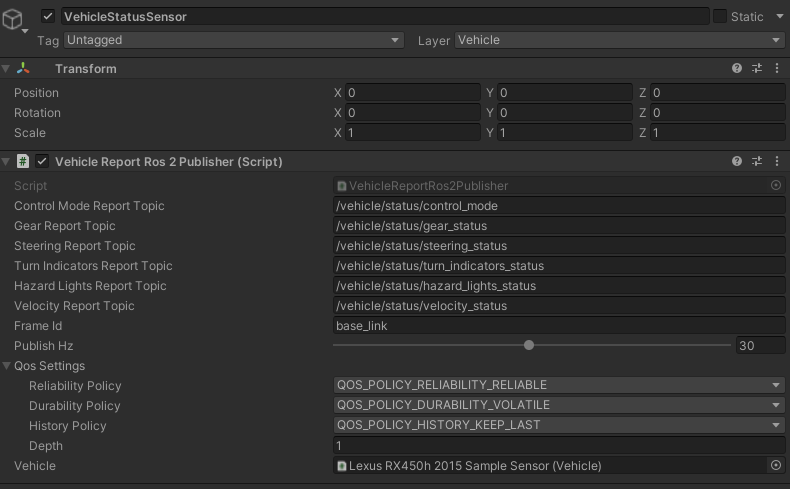
Task: Click the Frame Id label
Action: (38, 326)
